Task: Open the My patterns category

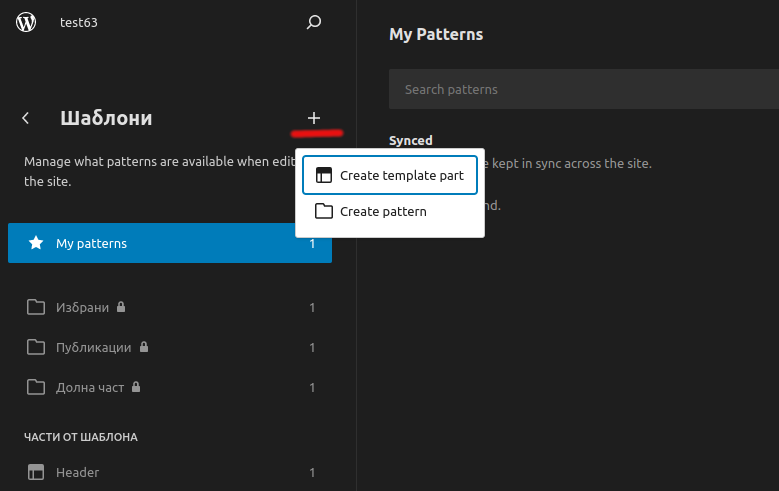Action: 169,243
